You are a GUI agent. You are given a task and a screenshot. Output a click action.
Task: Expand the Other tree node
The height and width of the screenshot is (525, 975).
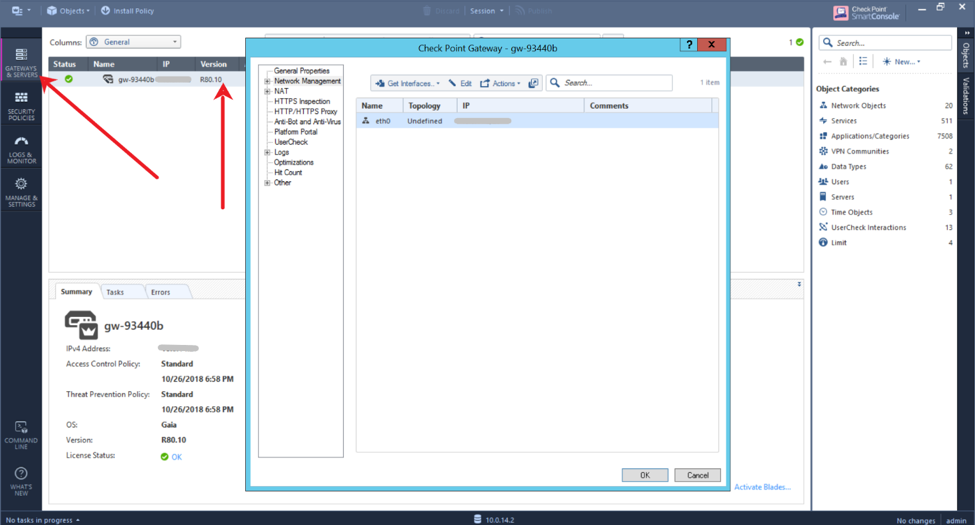(x=267, y=183)
